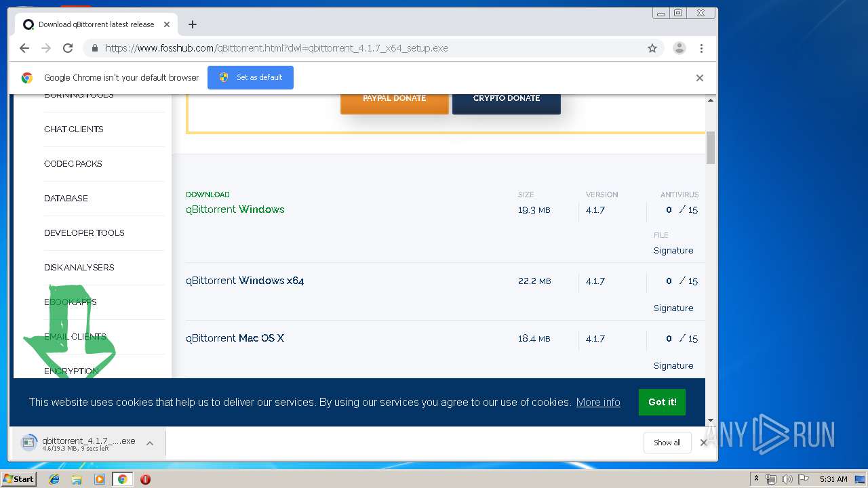Reload the fosshub page
The height and width of the screenshot is (488, 868).
coord(68,48)
